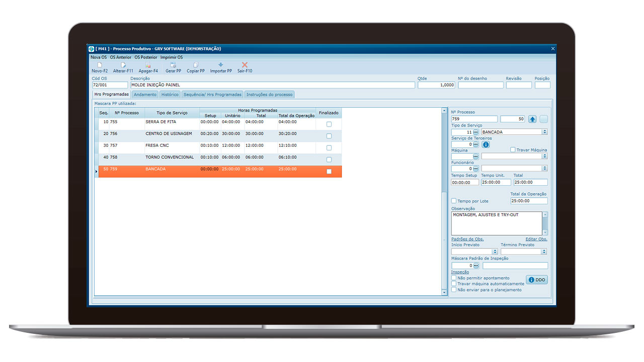644x362 pixels.
Task: Click the Copiar PP copy icon
Action: pyautogui.click(x=196, y=65)
